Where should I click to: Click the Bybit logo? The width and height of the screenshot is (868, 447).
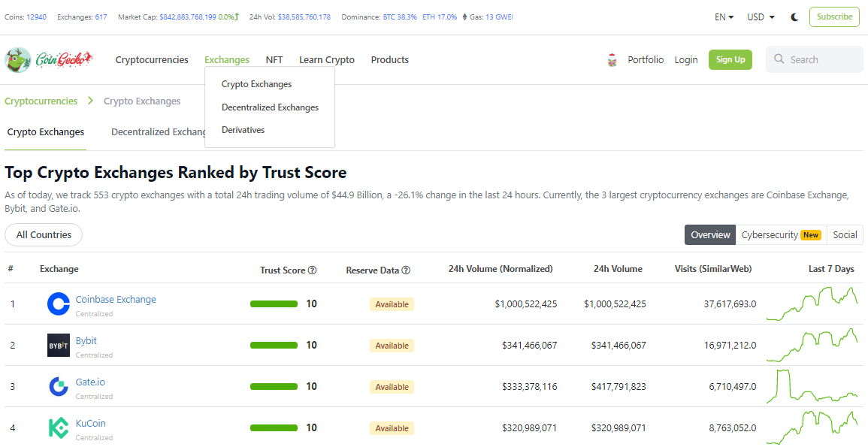58,346
